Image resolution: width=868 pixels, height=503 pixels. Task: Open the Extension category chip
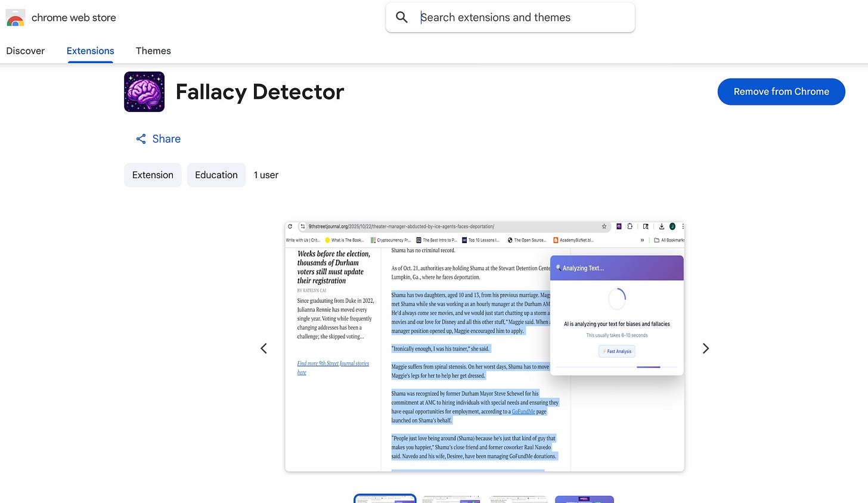[153, 175]
